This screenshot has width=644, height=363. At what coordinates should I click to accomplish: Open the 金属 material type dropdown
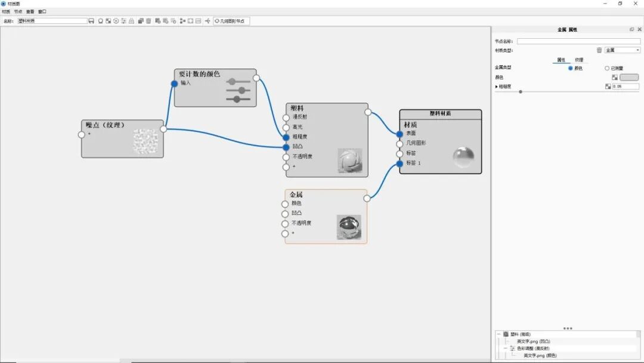[x=623, y=50]
